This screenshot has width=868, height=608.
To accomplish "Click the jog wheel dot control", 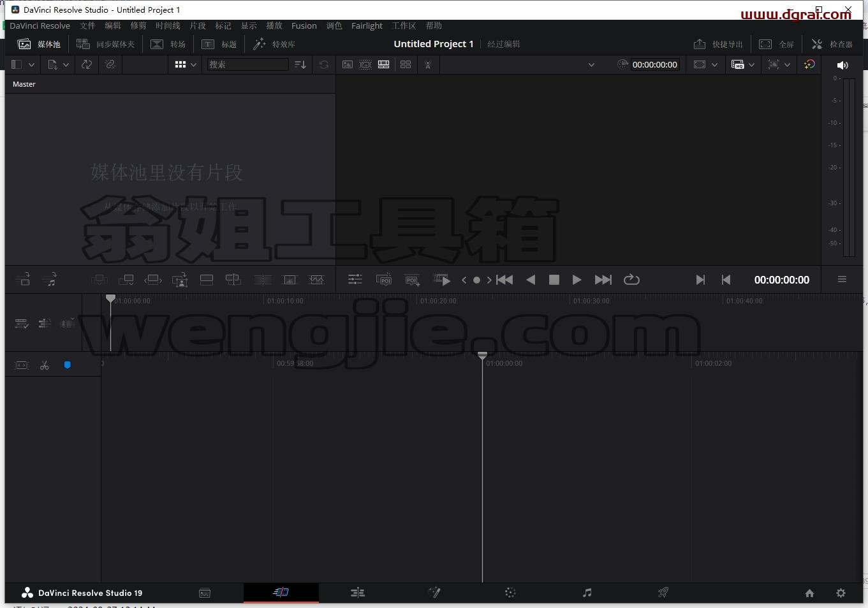I will point(476,280).
